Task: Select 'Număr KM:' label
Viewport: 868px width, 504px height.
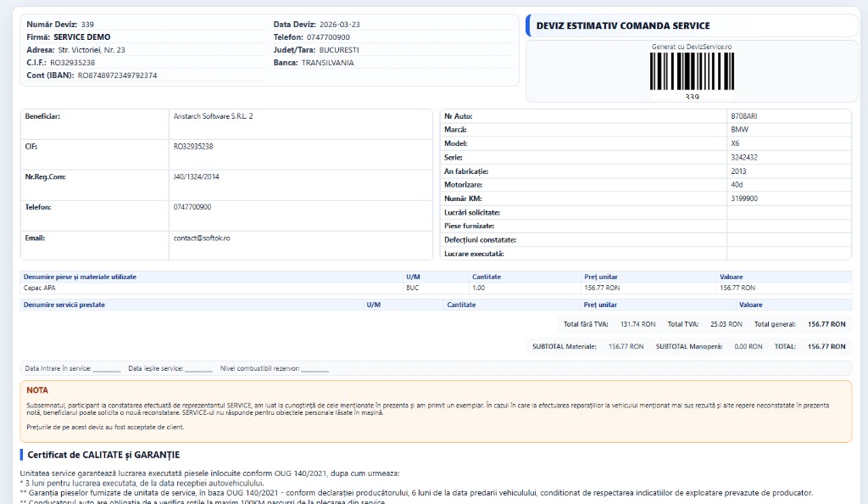Action: pos(463,199)
